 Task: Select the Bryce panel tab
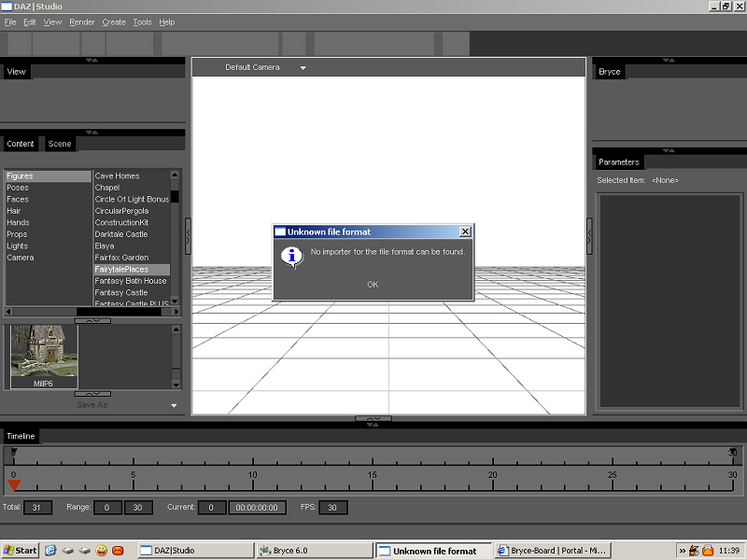[x=610, y=72]
